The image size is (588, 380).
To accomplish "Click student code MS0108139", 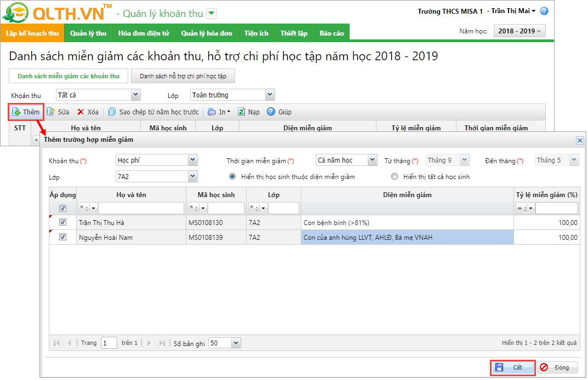I will 205,237.
